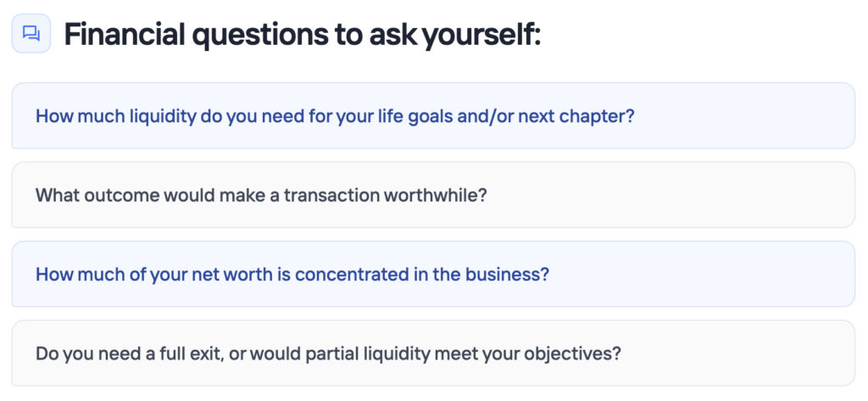Pick the "Do you need a full exit" card
Viewport: 868px width, 401px height.
[433, 354]
